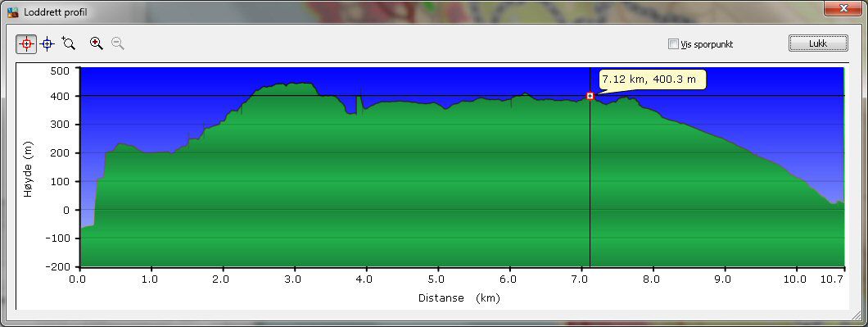
Task: Click the Lukk button
Action: pos(817,43)
